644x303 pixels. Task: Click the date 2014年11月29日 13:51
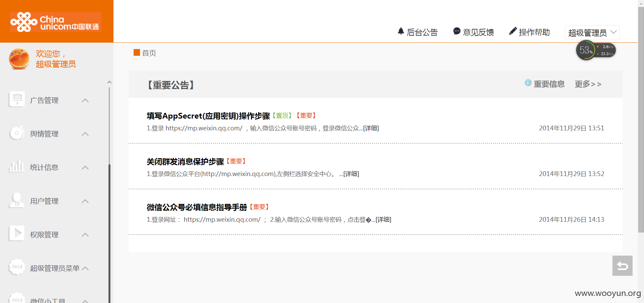[x=571, y=128]
